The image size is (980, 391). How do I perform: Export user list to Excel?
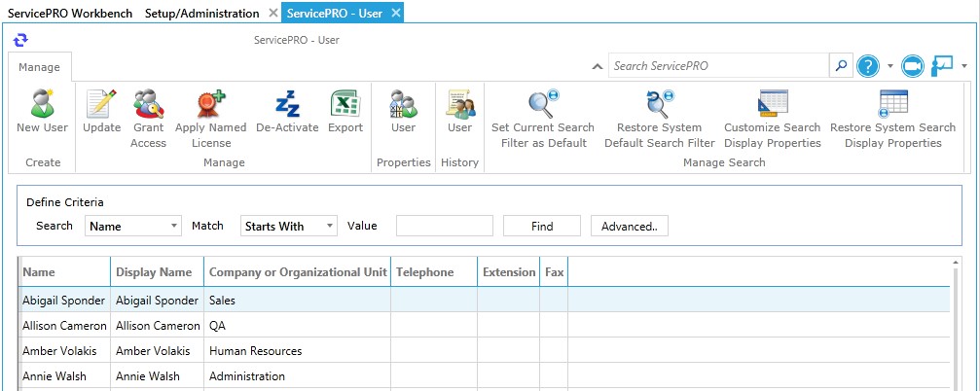point(345,104)
